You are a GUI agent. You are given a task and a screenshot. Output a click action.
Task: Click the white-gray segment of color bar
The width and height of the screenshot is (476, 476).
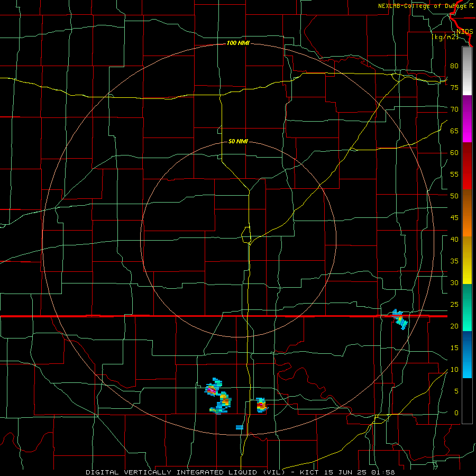click(x=467, y=71)
